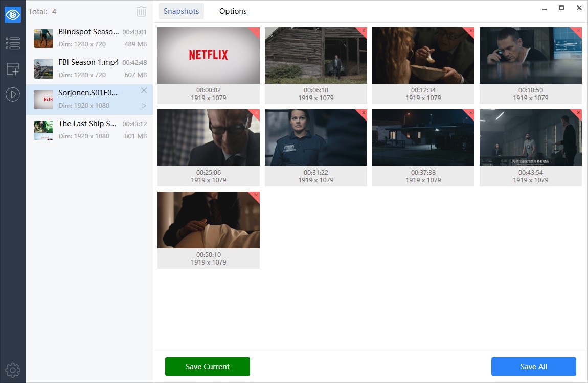Open the snapshot at 00:12:34

(423, 56)
